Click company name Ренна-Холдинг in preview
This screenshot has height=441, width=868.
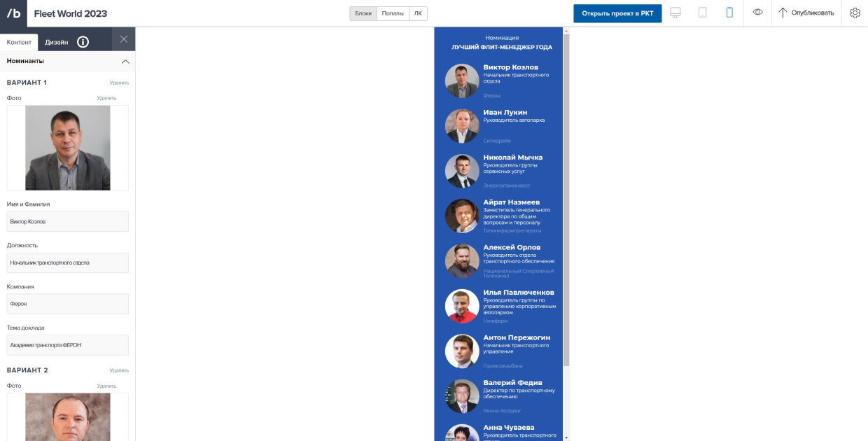[502, 411]
